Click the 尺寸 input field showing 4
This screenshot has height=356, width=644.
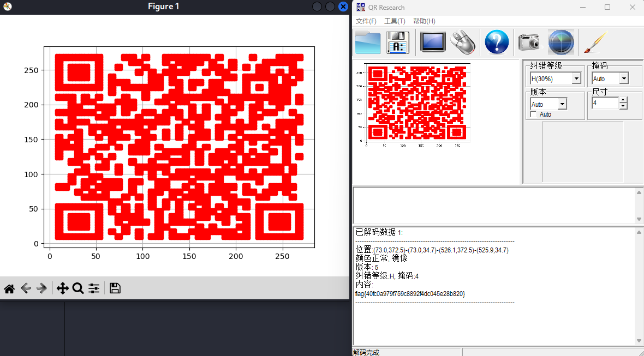pyautogui.click(x=605, y=104)
